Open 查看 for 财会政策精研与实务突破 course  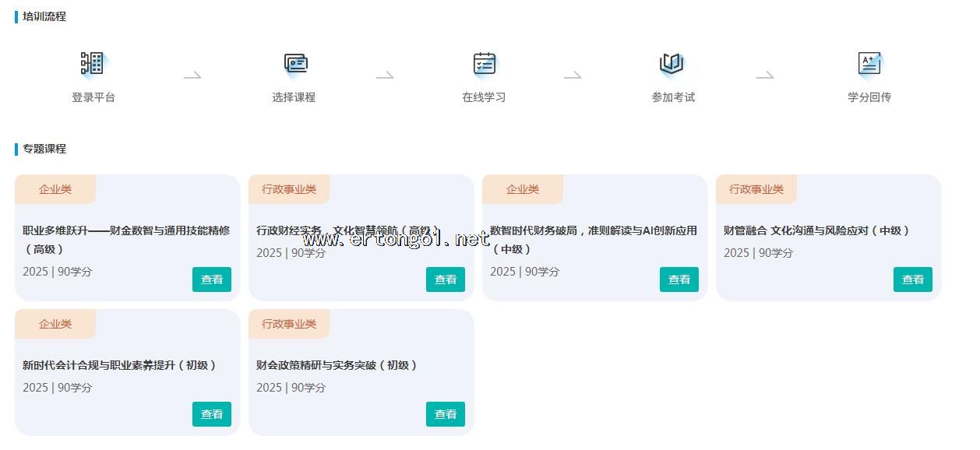[446, 414]
